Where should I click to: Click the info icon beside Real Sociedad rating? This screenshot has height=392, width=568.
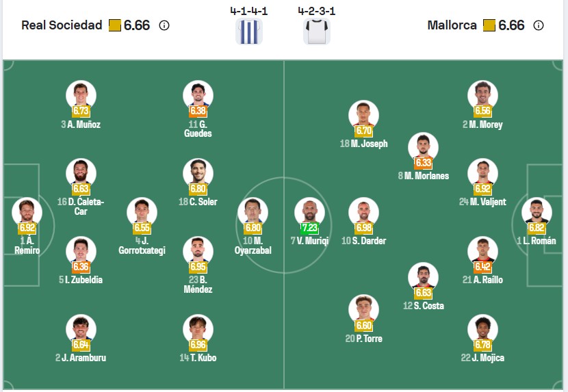click(x=164, y=25)
